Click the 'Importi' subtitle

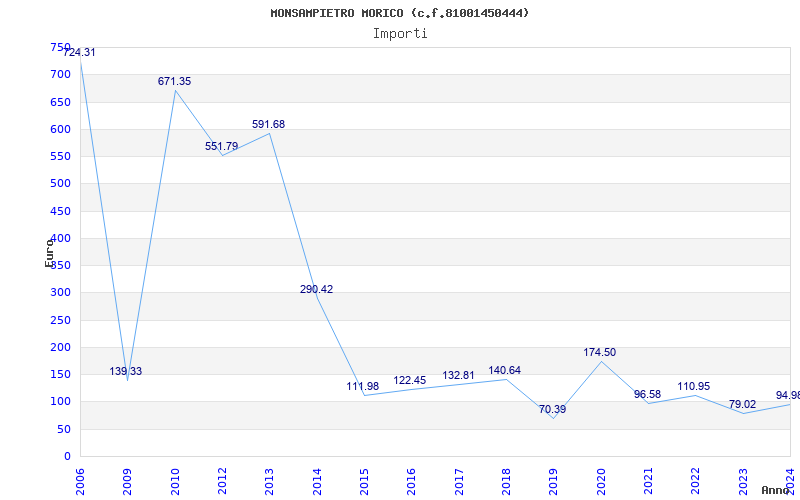(400, 34)
